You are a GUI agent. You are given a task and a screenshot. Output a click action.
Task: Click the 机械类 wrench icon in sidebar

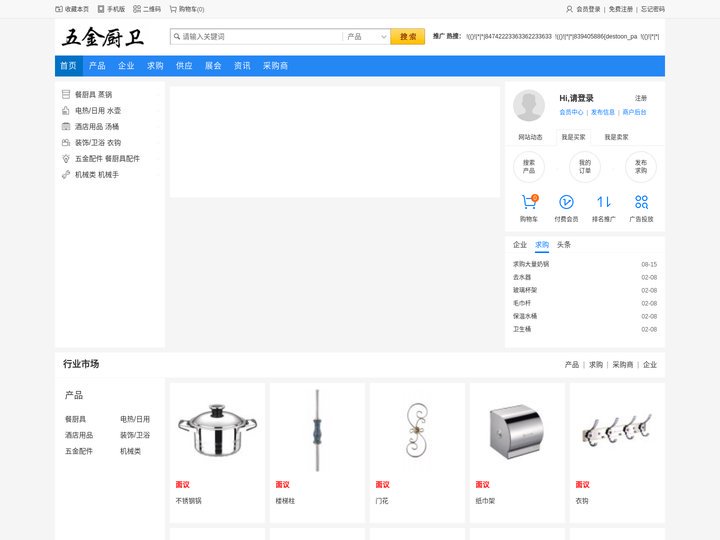point(66,174)
